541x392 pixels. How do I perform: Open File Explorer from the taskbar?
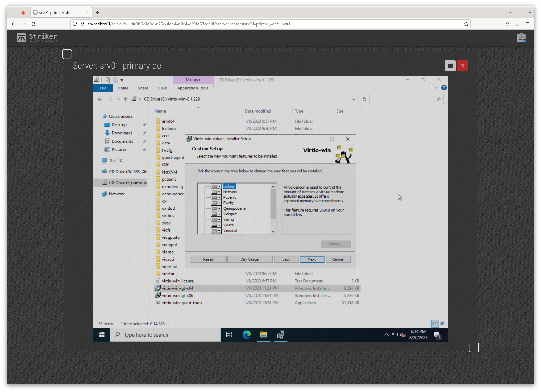click(264, 335)
